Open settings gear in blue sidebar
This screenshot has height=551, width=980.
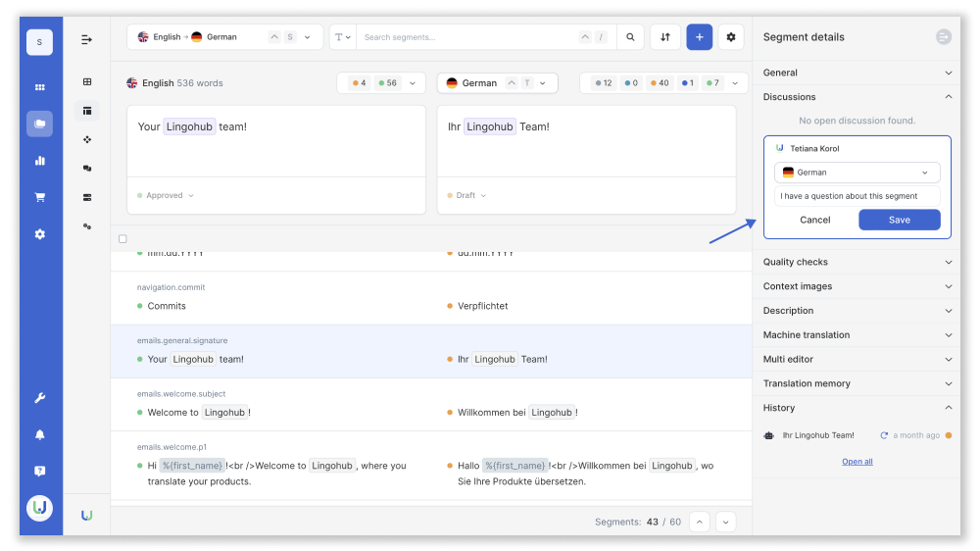[40, 234]
